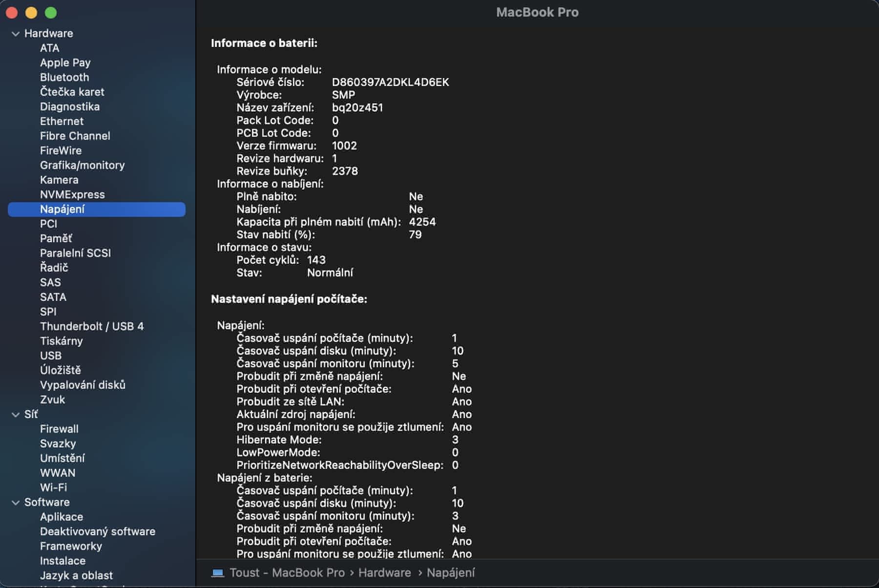Screen dimensions: 879x588
Task: Click the cell revision value 2378
Action: point(345,171)
